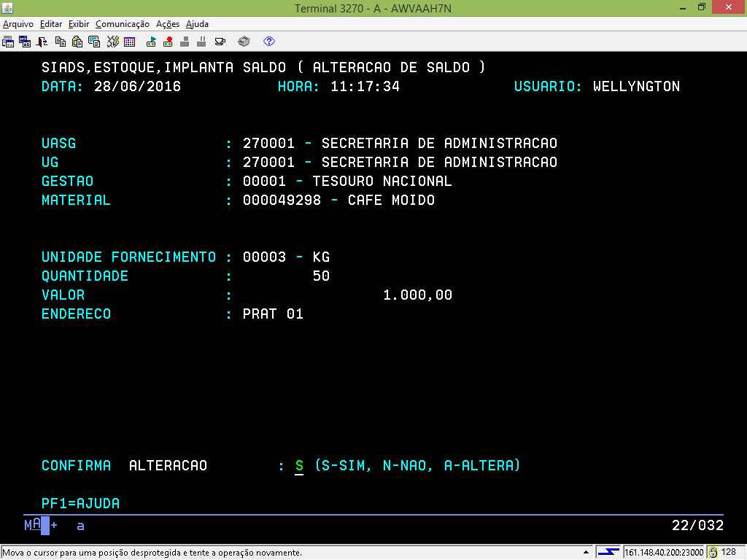This screenshot has width=747, height=560.
Task: Open the Editar menu
Action: (x=51, y=24)
